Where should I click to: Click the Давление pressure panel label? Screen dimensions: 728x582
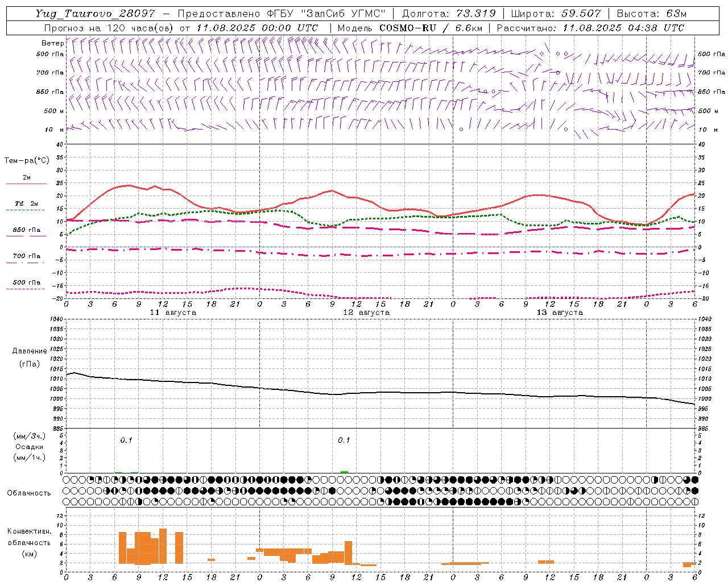pos(30,351)
